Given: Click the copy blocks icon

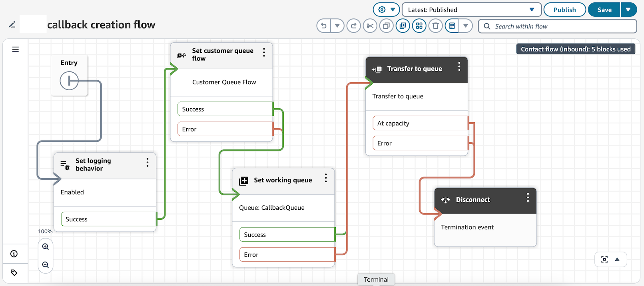Looking at the screenshot, I should pos(387,26).
